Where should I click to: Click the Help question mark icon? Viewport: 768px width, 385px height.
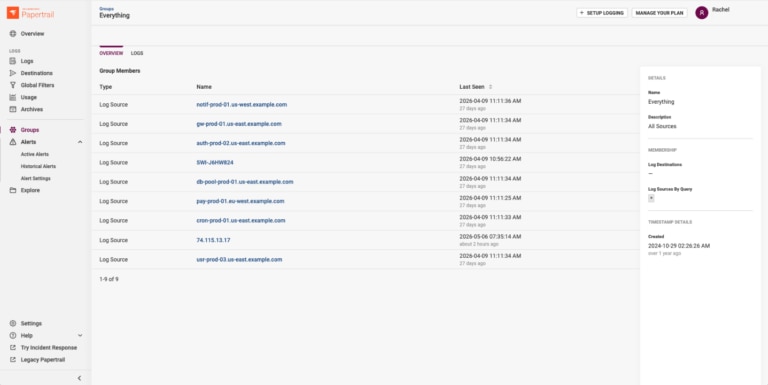click(13, 336)
